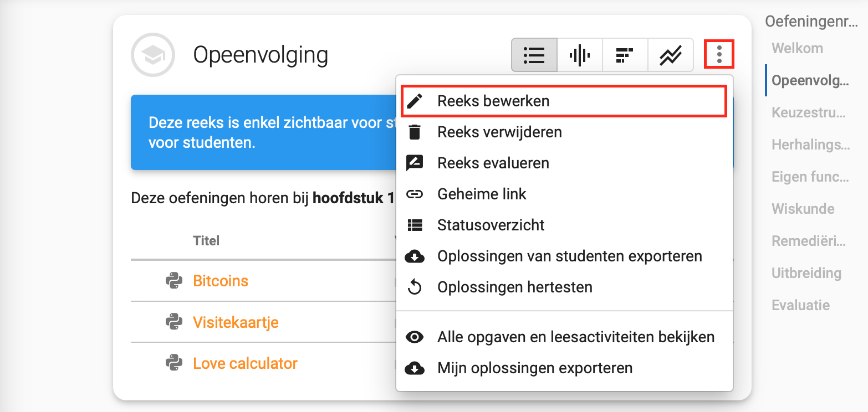This screenshot has height=412, width=868.
Task: Click the Python icon beside Bitcoins
Action: pyautogui.click(x=174, y=281)
